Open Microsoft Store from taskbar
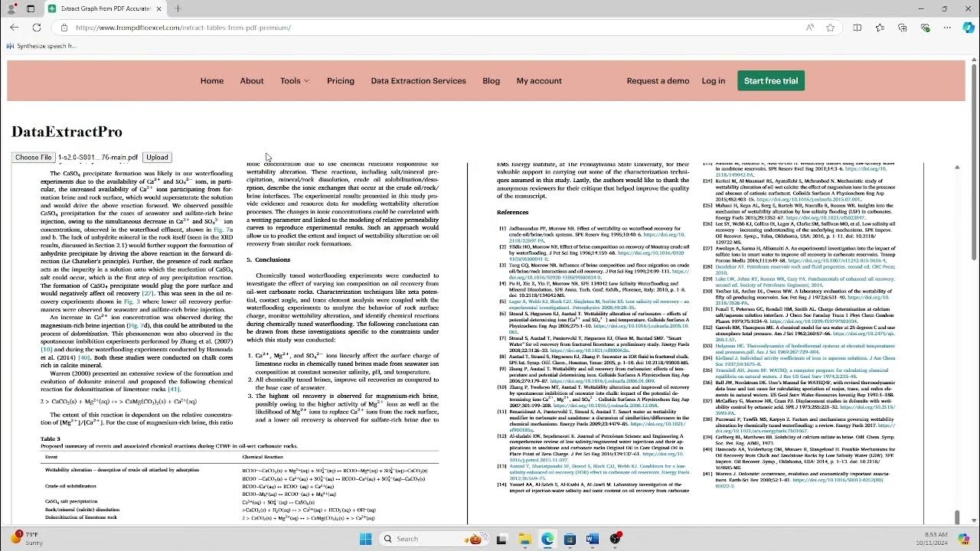 (570, 539)
